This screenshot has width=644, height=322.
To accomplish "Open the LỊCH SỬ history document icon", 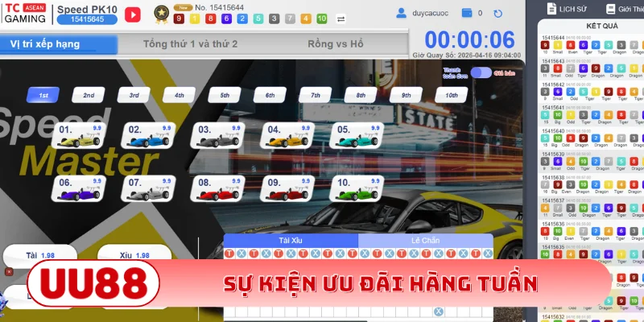I will click(x=552, y=9).
